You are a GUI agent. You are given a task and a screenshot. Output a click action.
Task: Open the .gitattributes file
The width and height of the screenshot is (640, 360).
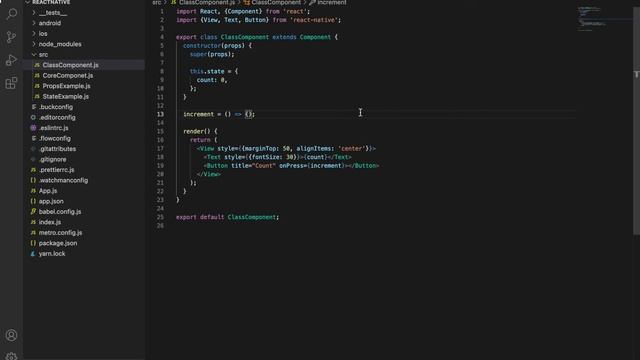57,149
